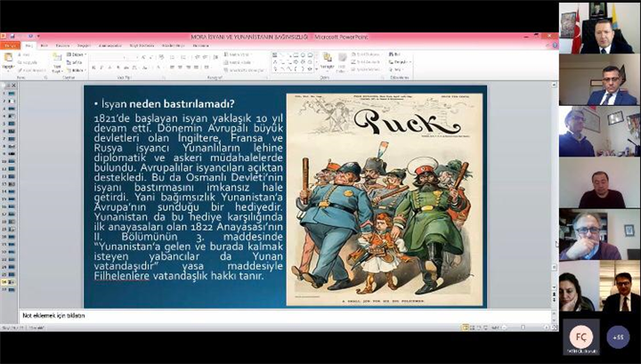Viewport: 641px width, 364px height.
Task: Click the PowerPoint Help question mark icon
Action: click(555, 45)
